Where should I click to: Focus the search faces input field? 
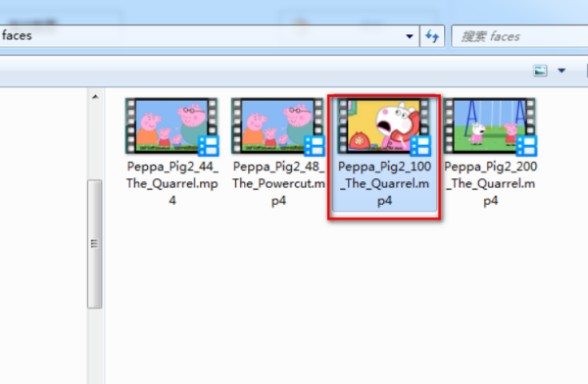pyautogui.click(x=519, y=36)
